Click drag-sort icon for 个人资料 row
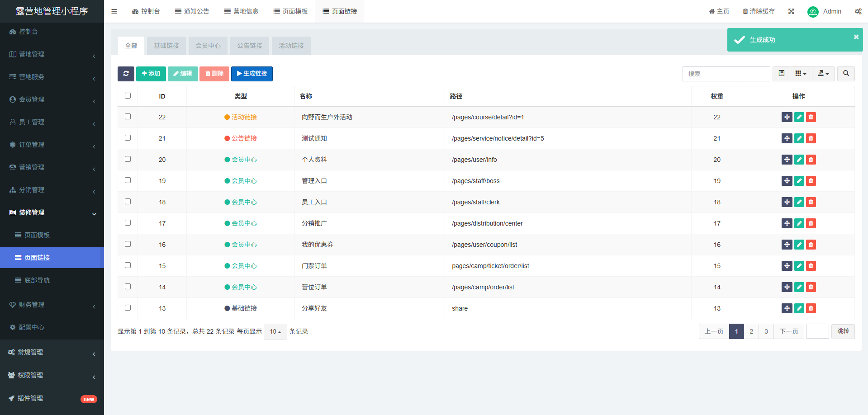Image resolution: width=868 pixels, height=415 pixels. (x=787, y=160)
